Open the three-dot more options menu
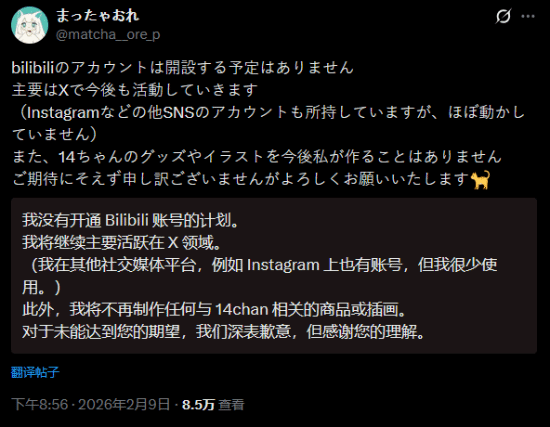Screen dimensions: 550x427 (528, 16)
